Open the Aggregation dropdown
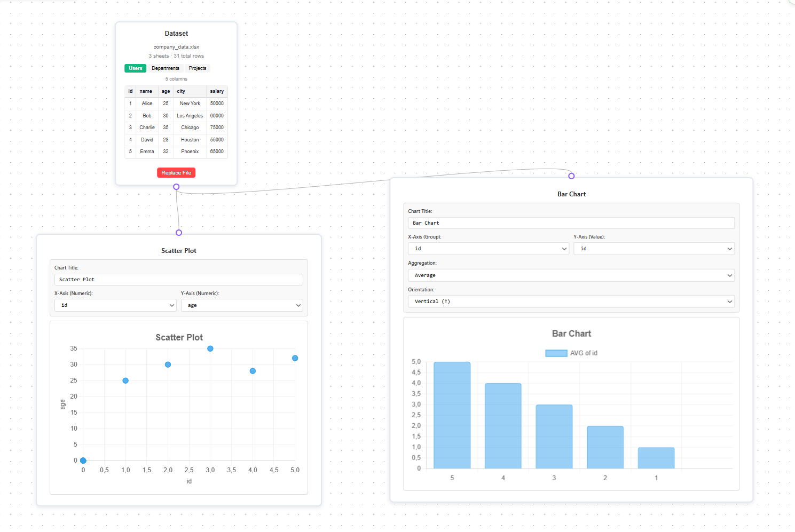 (x=571, y=275)
